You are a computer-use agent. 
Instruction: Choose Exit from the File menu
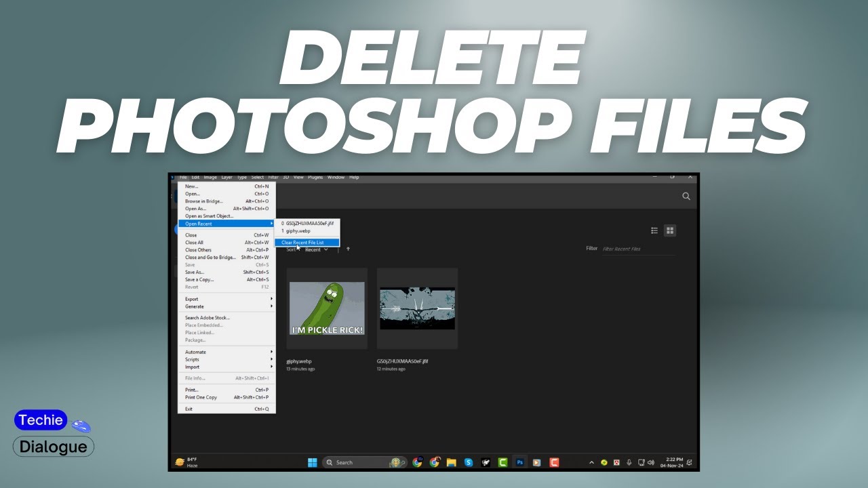pos(226,409)
